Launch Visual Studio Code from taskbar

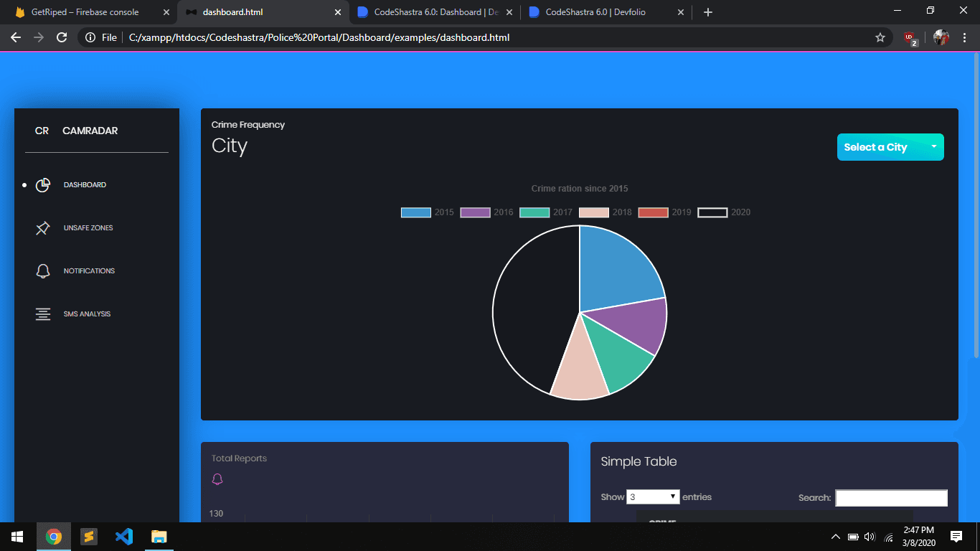124,537
